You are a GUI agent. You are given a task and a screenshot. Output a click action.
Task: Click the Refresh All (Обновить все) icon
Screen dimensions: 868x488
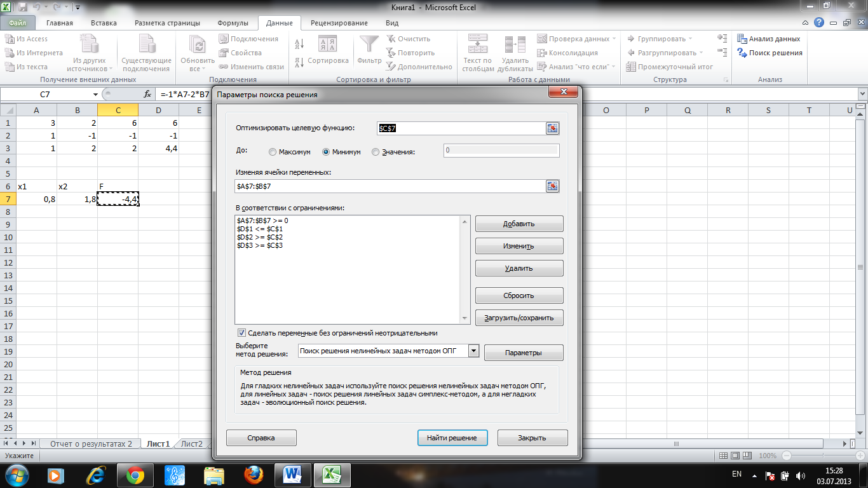[198, 44]
